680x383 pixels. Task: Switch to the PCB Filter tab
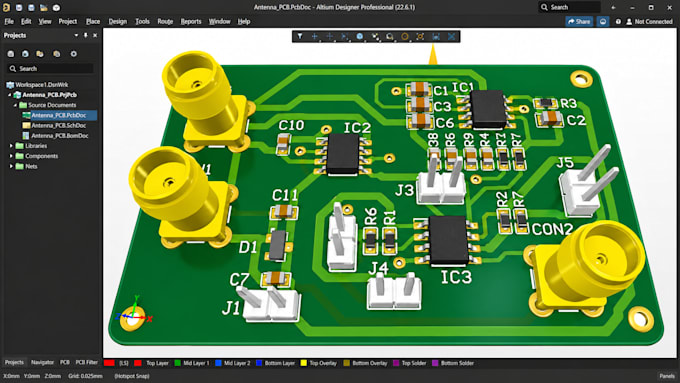[x=87, y=362]
